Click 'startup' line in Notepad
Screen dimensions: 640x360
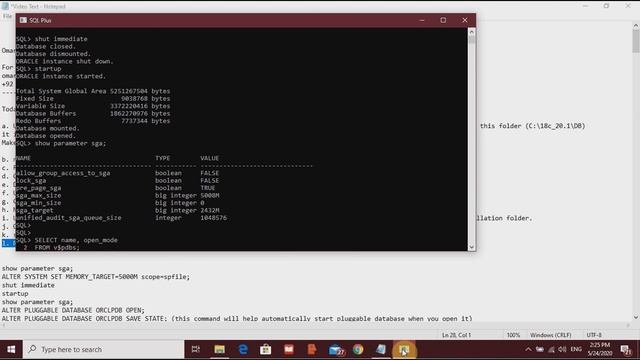tap(15, 294)
